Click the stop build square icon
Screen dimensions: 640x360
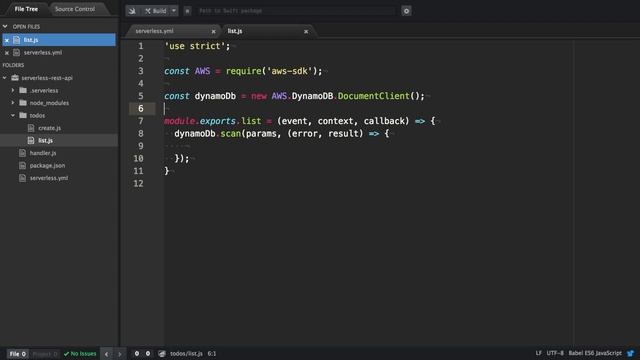[x=187, y=11]
